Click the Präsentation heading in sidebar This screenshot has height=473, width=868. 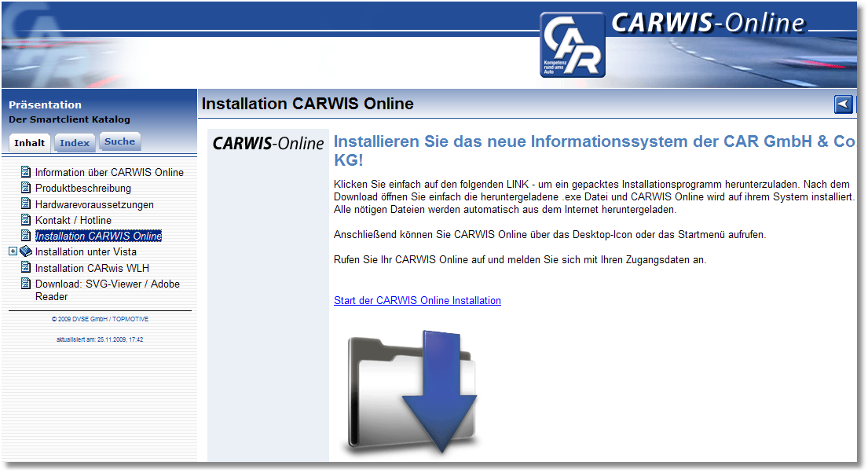(45, 104)
